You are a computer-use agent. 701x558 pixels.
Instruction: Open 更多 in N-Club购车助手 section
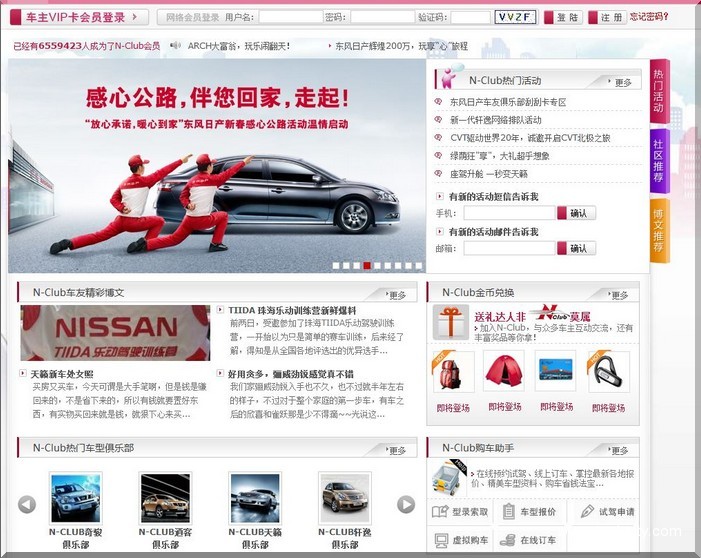618,450
